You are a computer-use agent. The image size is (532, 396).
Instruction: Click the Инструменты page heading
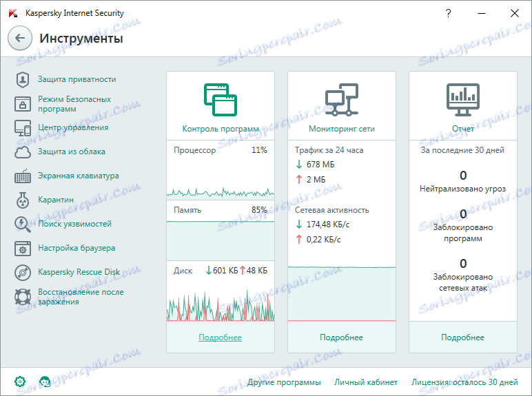click(81, 39)
